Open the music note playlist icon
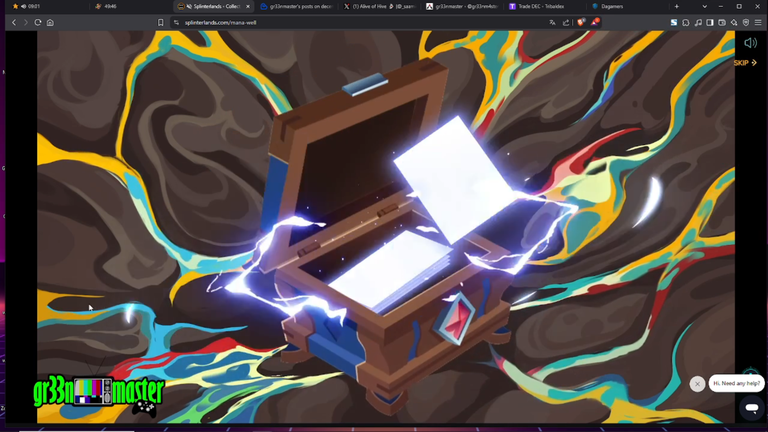The width and height of the screenshot is (768, 432). click(x=698, y=23)
